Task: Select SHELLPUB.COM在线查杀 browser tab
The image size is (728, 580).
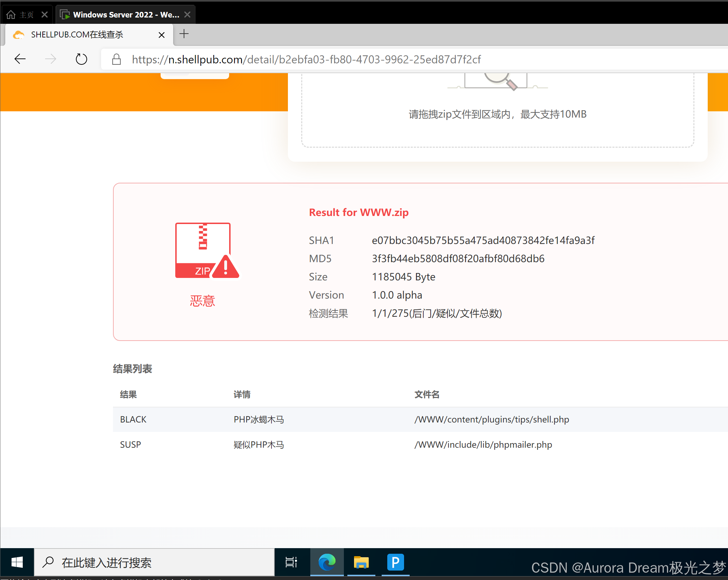Action: pyautogui.click(x=77, y=35)
